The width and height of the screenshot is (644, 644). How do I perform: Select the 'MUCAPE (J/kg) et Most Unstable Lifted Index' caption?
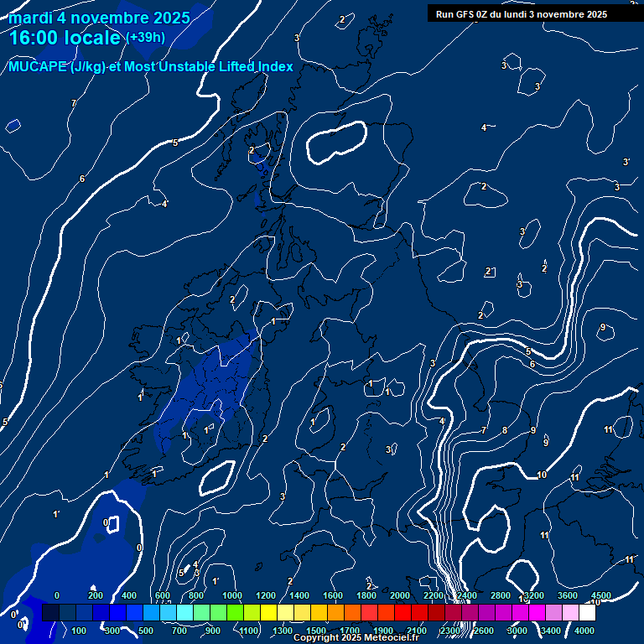[x=151, y=66]
